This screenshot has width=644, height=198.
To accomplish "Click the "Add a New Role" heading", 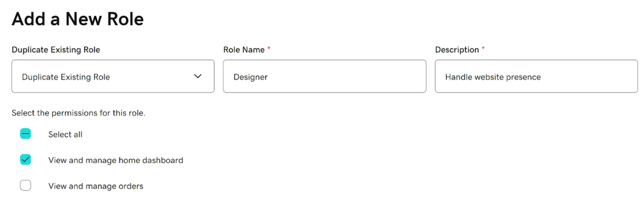I will point(78,19).
